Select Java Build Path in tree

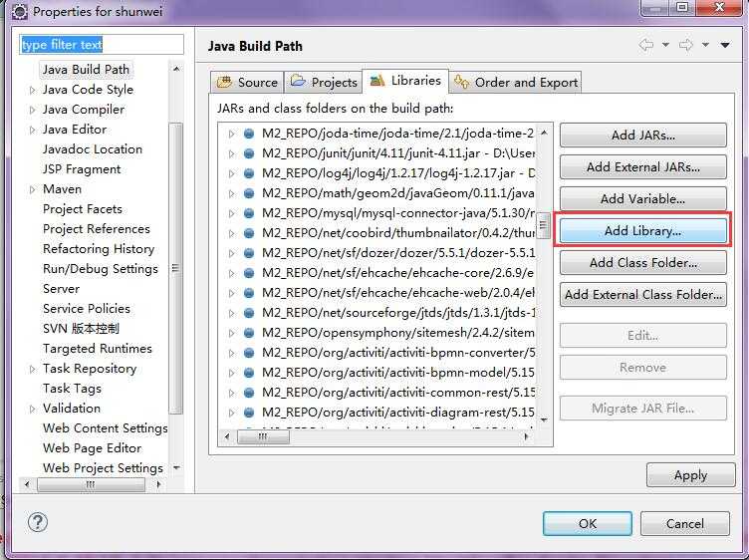pos(86,70)
